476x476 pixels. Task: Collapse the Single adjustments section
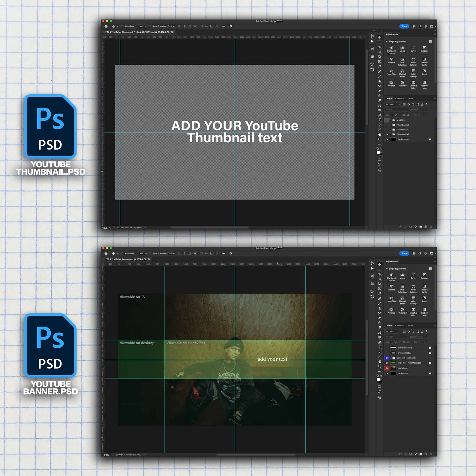coord(387,42)
